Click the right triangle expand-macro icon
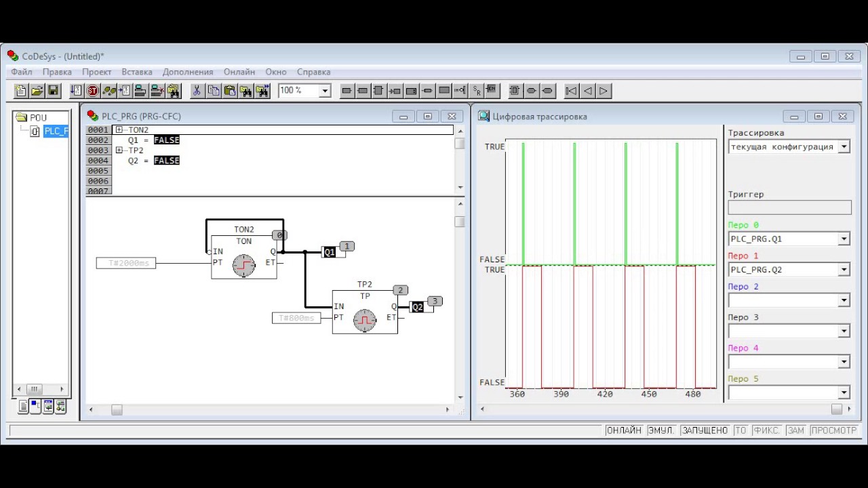This screenshot has width=868, height=488. (x=604, y=90)
